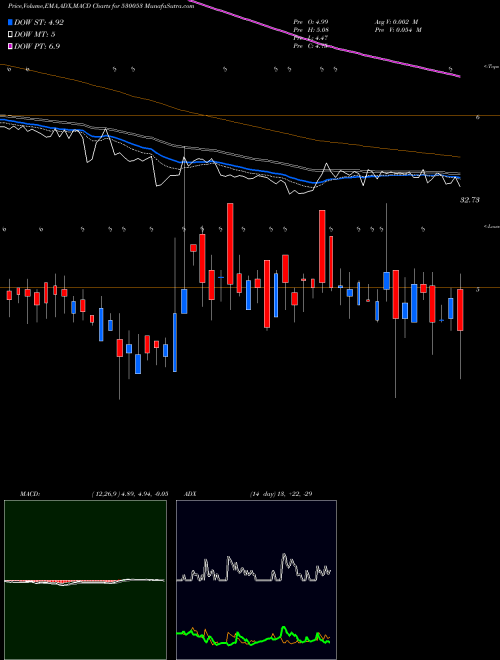Click the ADX (14 day) values text
This screenshot has height=660, width=500.
pyautogui.click(x=281, y=494)
